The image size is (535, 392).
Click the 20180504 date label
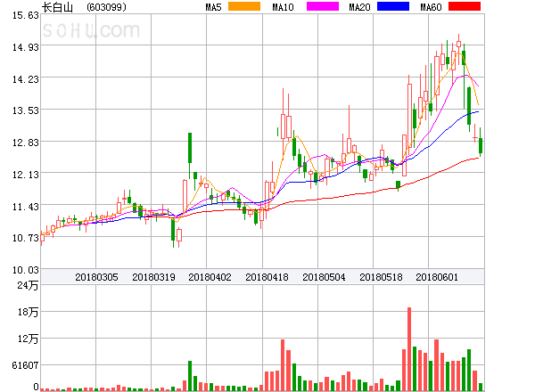point(324,277)
